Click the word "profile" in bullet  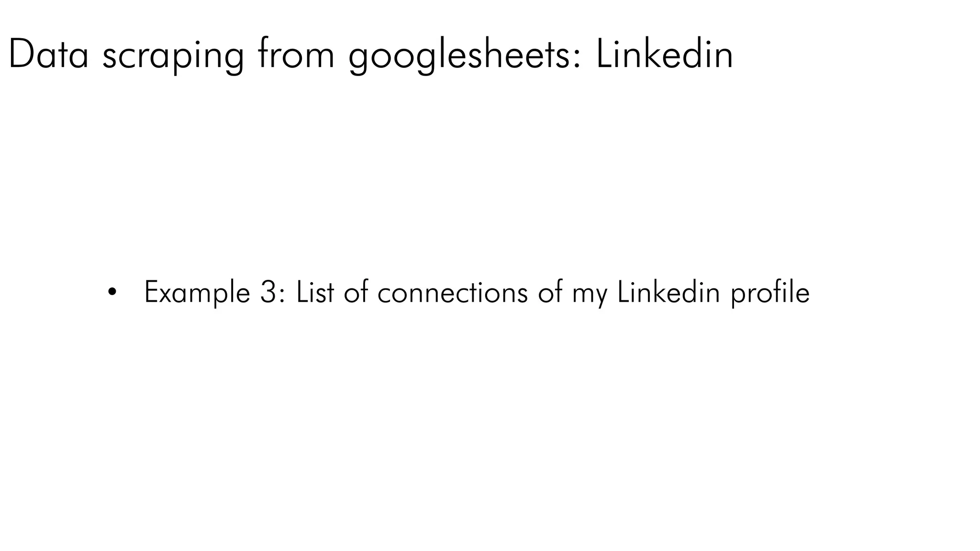770,293
